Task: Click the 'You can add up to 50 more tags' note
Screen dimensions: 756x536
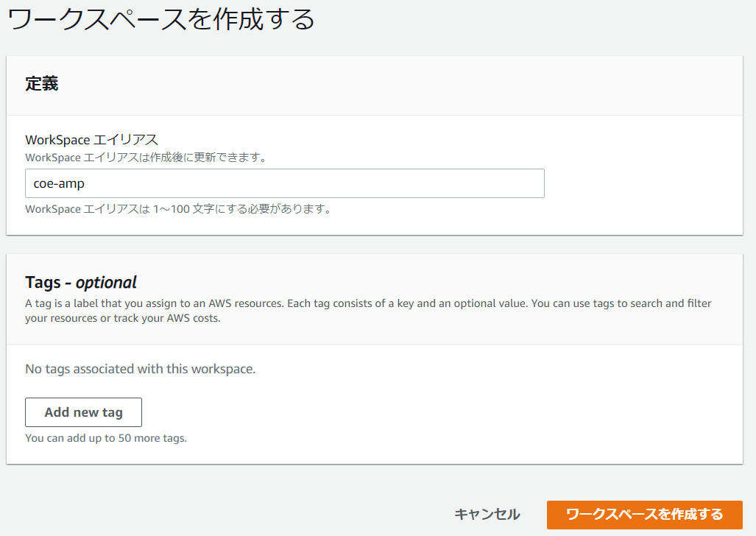Action: (x=106, y=438)
